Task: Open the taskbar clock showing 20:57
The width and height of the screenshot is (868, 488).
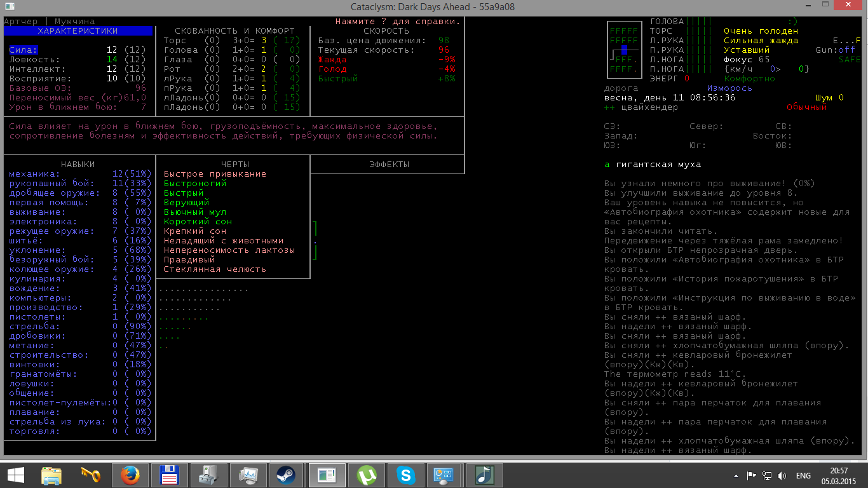Action: (839, 475)
